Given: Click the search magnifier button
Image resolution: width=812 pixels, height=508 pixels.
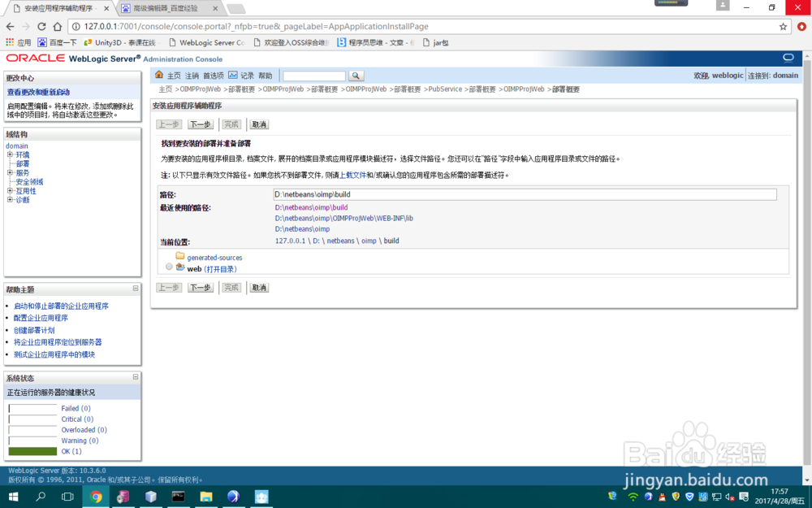Looking at the screenshot, I should coord(356,76).
